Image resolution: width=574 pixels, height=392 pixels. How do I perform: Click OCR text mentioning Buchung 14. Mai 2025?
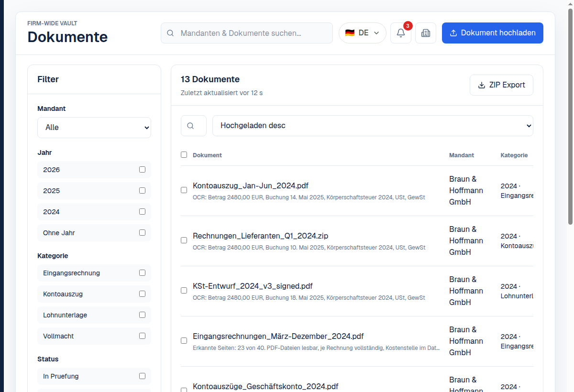pos(309,197)
